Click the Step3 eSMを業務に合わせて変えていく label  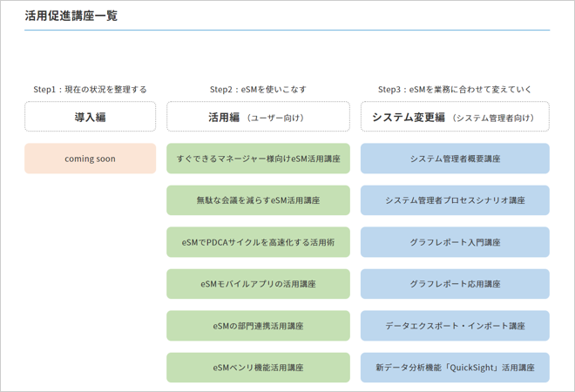455,90
